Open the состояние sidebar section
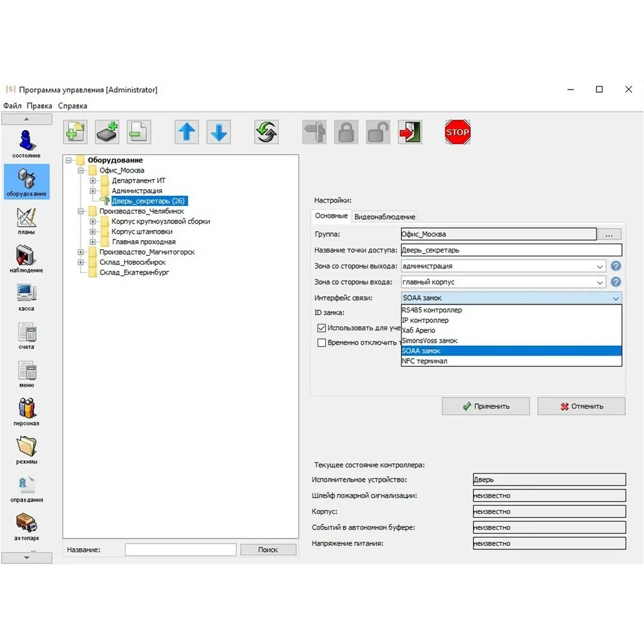The height and width of the screenshot is (644, 644). [x=26, y=144]
